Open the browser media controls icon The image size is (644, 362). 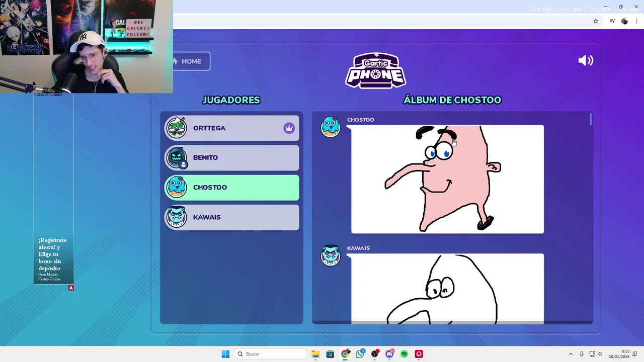click(612, 21)
